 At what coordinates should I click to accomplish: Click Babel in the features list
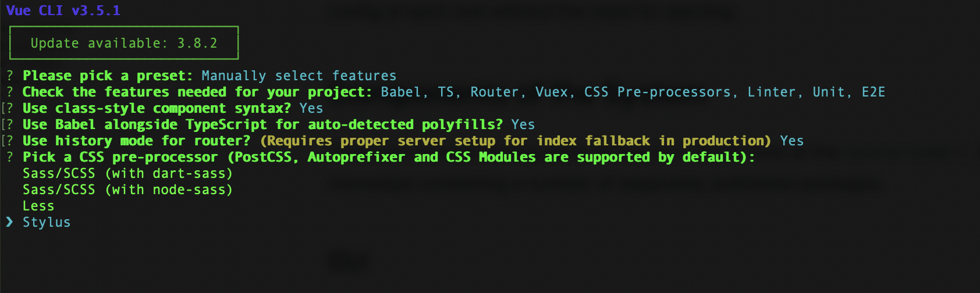pos(402,92)
